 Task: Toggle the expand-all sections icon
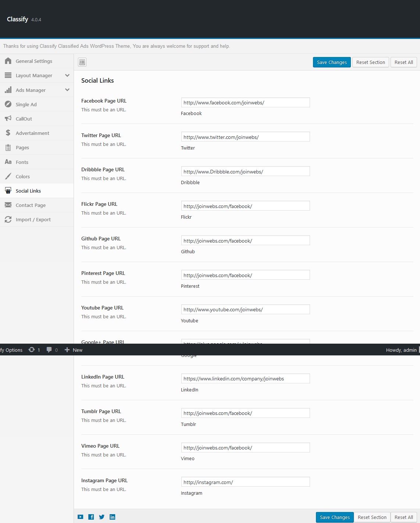click(x=82, y=62)
